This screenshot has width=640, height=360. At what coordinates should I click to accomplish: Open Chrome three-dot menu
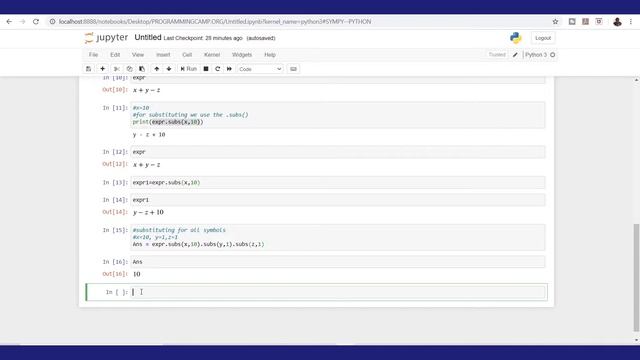[x=631, y=22]
